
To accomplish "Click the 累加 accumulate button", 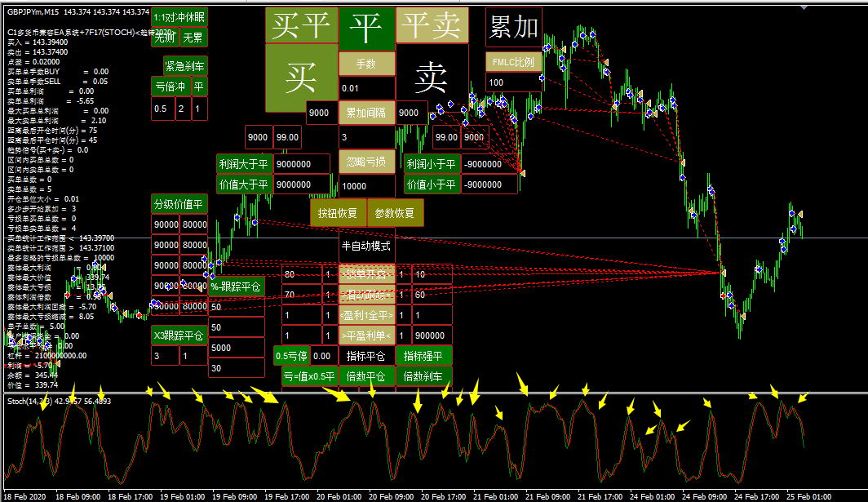I will point(513,28).
